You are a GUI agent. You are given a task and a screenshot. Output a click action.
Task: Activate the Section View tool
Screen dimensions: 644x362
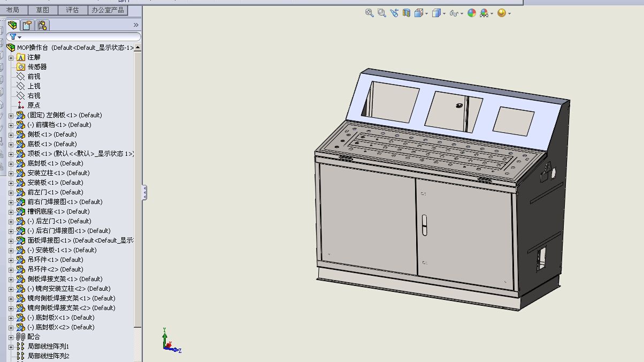pos(407,13)
